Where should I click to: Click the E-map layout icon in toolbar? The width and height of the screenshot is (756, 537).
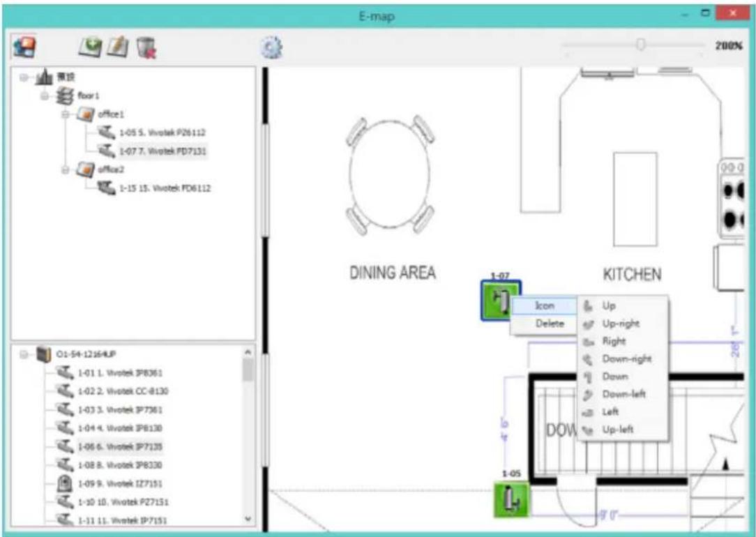point(24,47)
